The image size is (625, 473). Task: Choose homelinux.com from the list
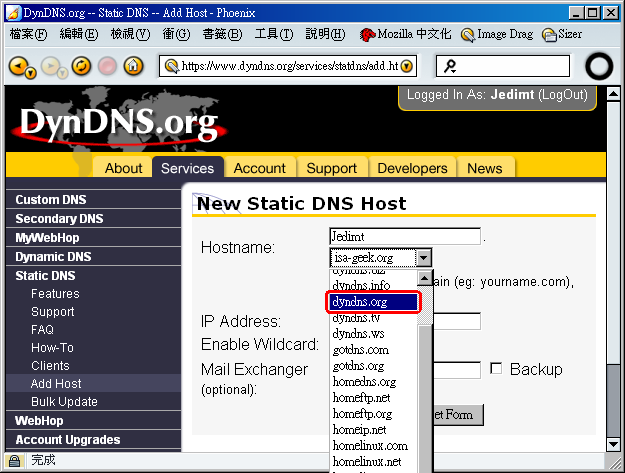373,446
